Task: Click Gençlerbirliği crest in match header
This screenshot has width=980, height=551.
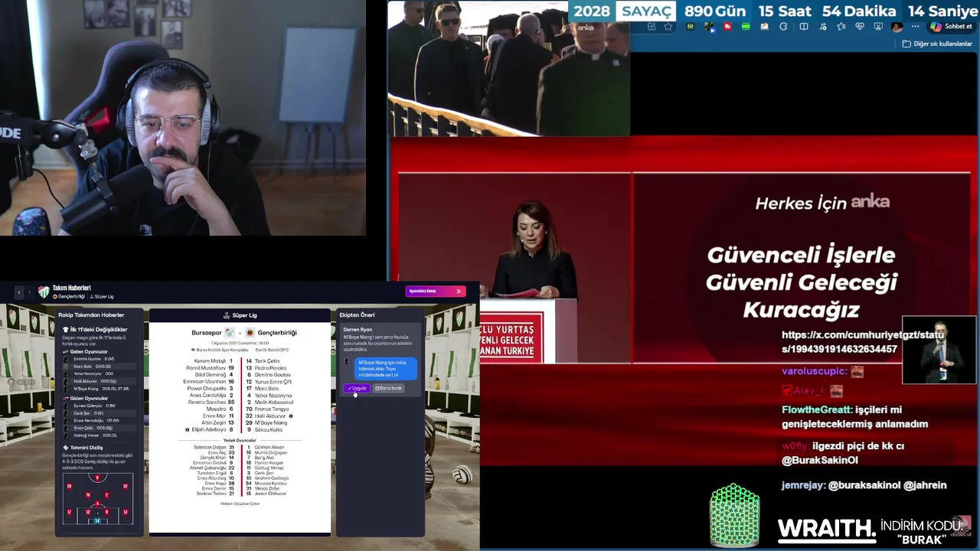Action: pyautogui.click(x=250, y=333)
